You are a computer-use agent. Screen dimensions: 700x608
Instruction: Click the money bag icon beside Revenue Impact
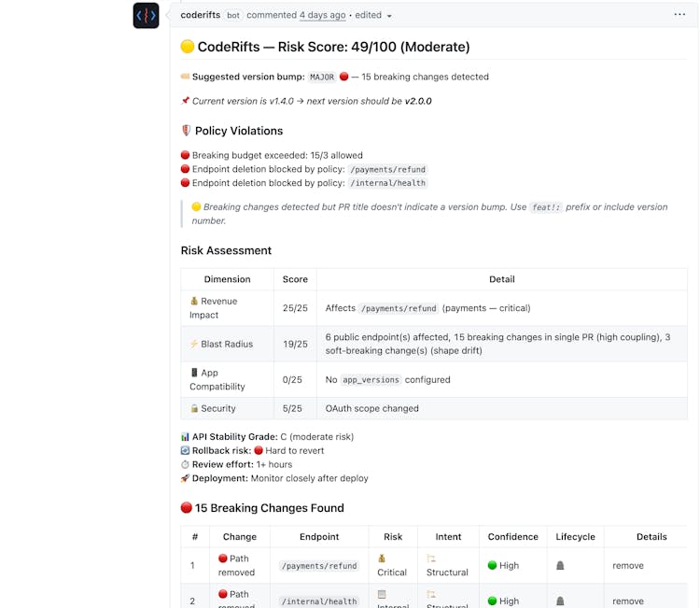point(194,302)
